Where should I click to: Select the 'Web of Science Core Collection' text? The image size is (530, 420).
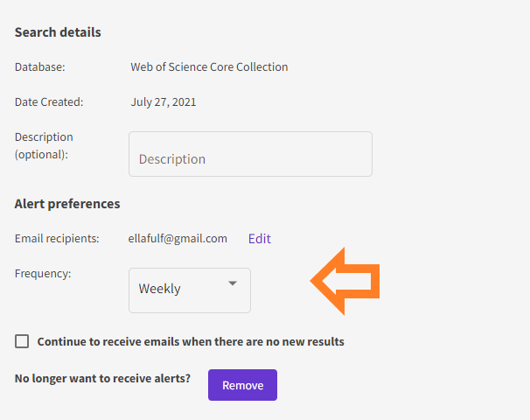209,67
